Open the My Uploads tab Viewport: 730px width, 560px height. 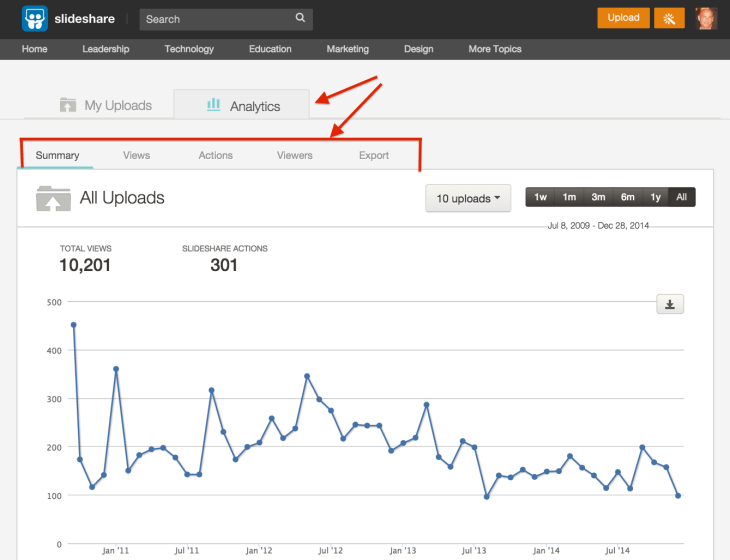[105, 105]
